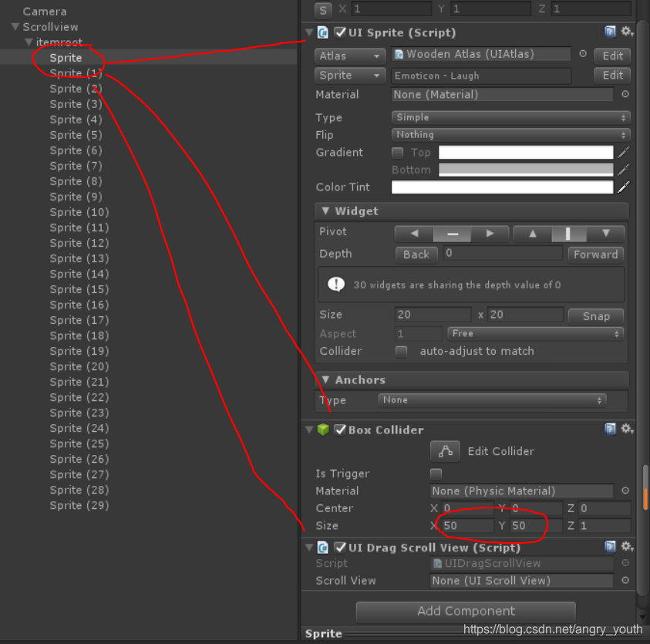Set pivot to left arrow

[414, 234]
